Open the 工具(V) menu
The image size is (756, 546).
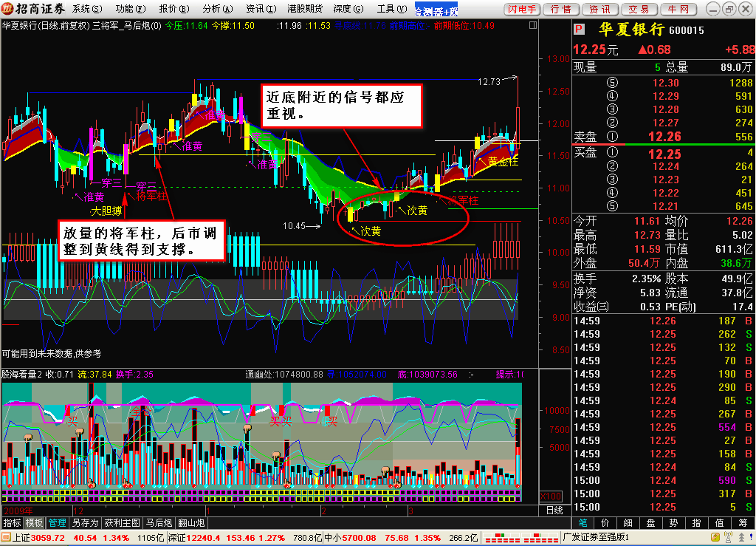pyautogui.click(x=391, y=9)
